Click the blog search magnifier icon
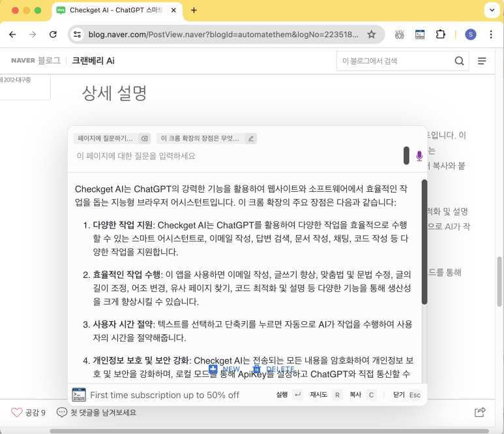 coord(459,61)
